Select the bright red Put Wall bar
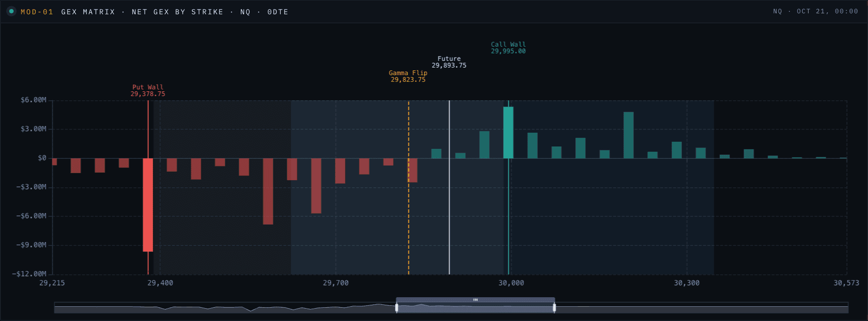This screenshot has height=321, width=868. (x=148, y=205)
